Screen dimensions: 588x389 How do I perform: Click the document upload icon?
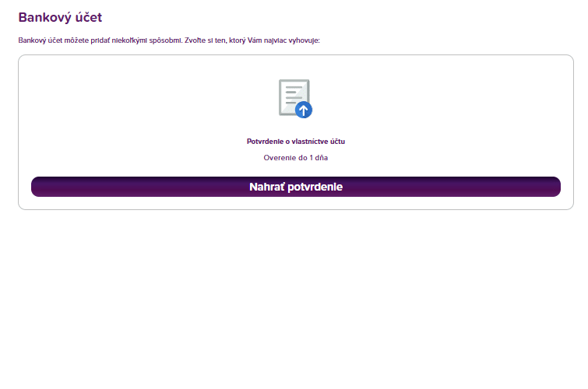[295, 99]
